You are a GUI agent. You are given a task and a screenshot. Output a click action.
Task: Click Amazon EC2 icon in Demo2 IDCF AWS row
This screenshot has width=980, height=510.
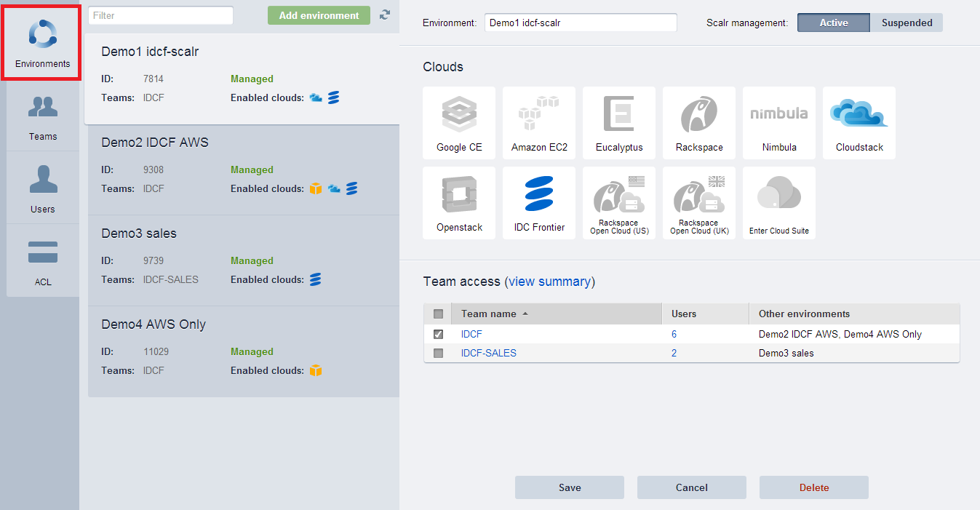click(x=316, y=188)
